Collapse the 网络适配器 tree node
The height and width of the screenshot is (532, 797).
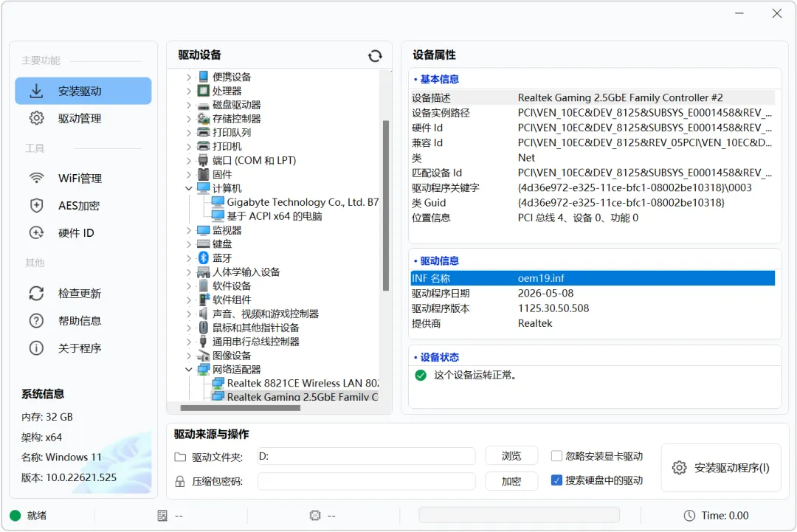point(189,370)
